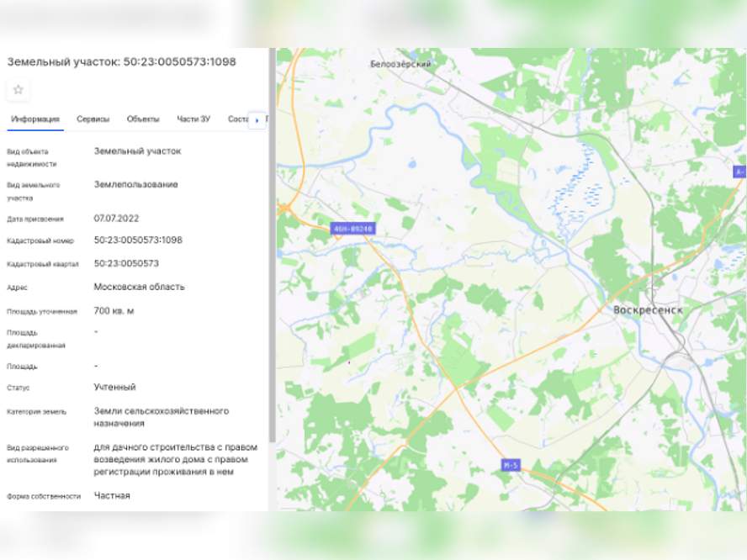This screenshot has height=560, width=747.
Task: Click the info panel vertical scrollbar
Action: 273,246
